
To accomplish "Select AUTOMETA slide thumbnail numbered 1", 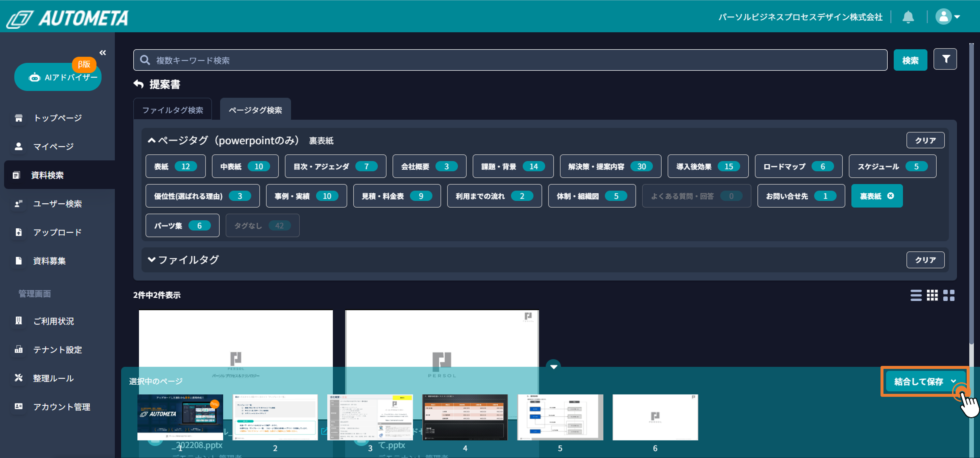I will click(180, 417).
